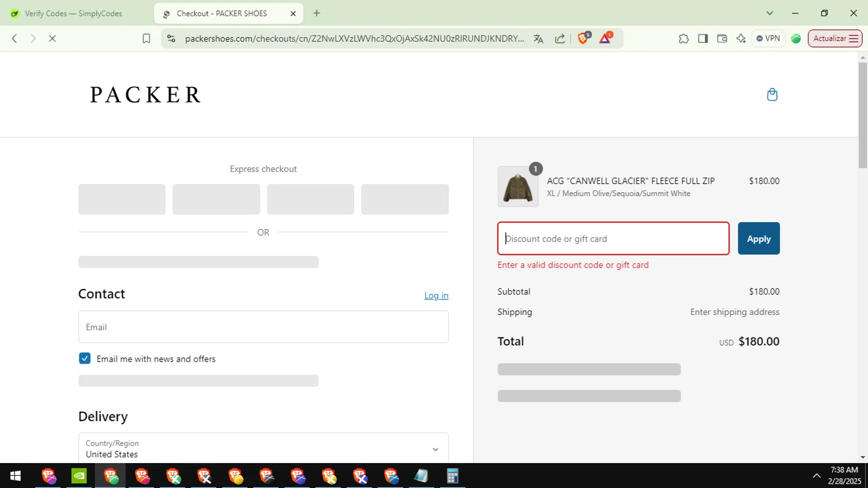This screenshot has width=868, height=488.
Task: Click the discount code or gift card field
Action: click(613, 239)
